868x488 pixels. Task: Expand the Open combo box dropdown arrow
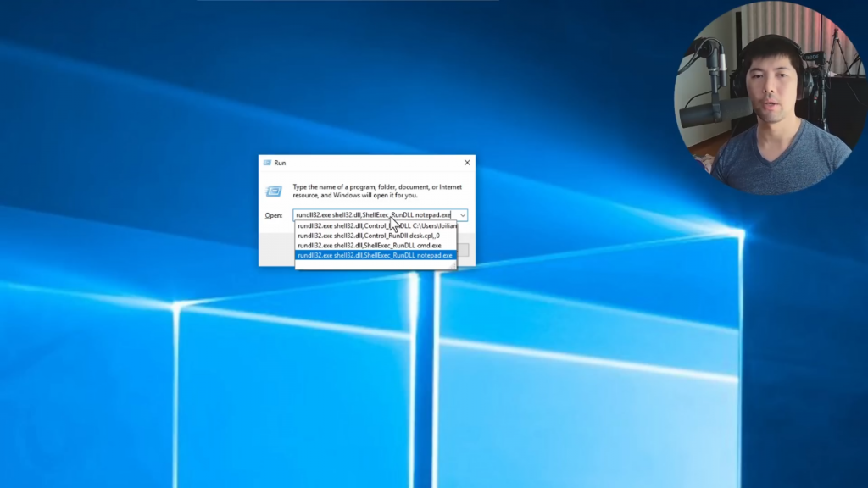(463, 215)
